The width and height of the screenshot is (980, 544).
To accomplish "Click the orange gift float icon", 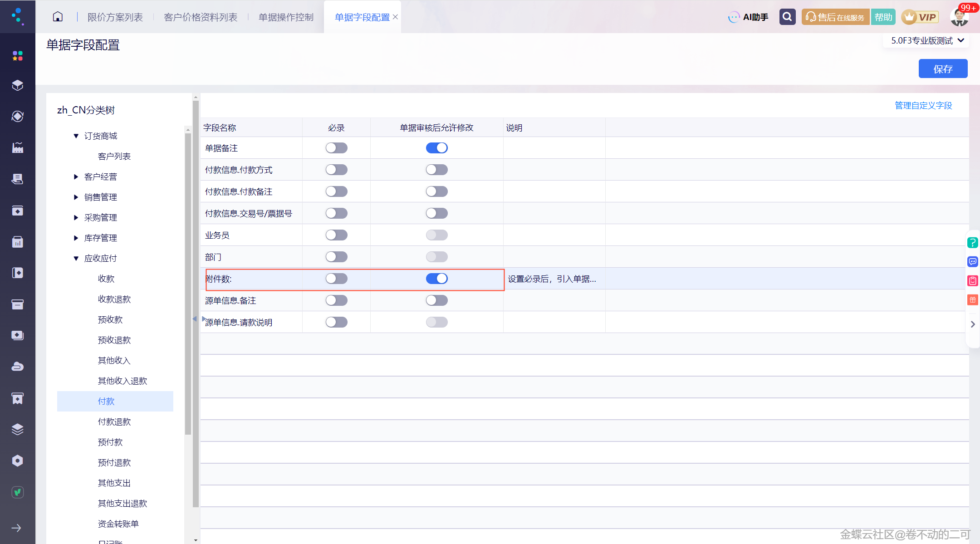I will pos(973,300).
